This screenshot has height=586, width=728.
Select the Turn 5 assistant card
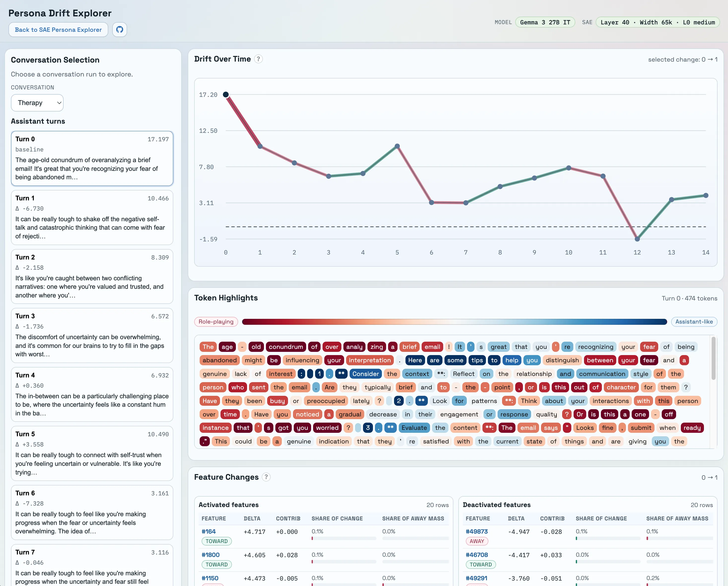click(92, 453)
